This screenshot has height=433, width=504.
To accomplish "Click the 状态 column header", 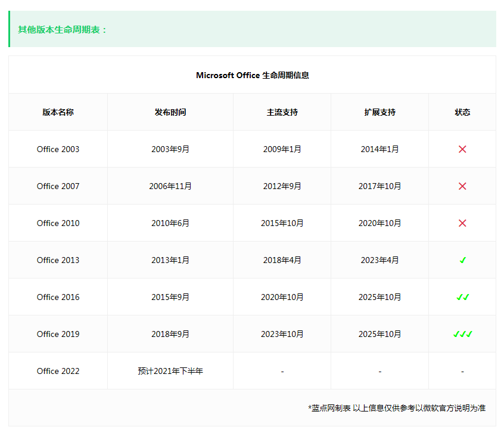I will point(462,112).
